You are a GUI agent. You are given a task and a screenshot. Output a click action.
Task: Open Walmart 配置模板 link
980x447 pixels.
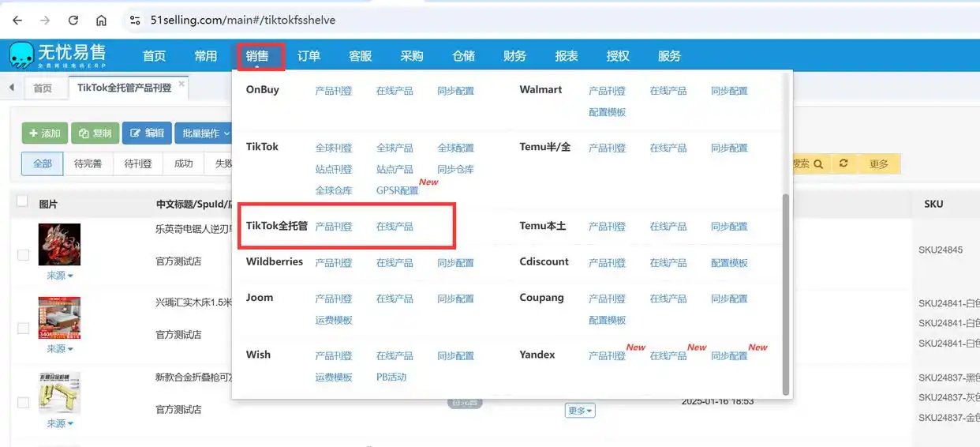[608, 112]
